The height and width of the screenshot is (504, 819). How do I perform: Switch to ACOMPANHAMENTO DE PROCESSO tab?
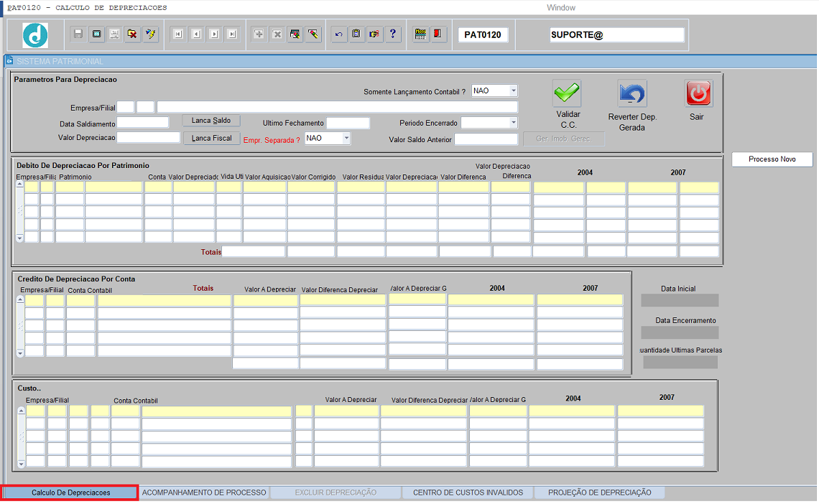[204, 493]
